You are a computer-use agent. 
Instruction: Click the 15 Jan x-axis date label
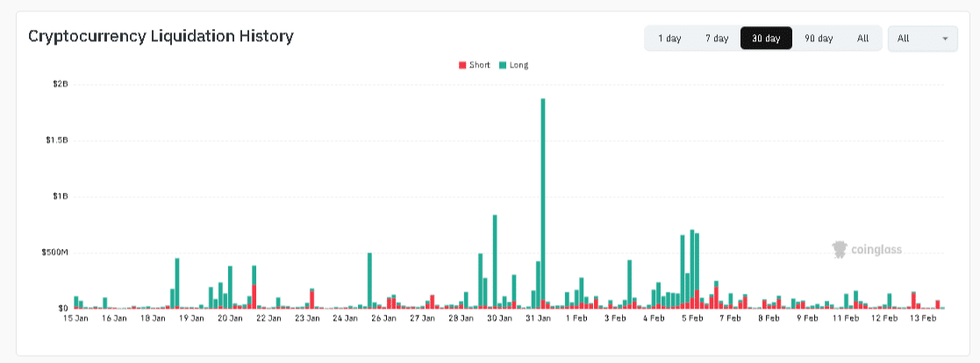(x=75, y=319)
